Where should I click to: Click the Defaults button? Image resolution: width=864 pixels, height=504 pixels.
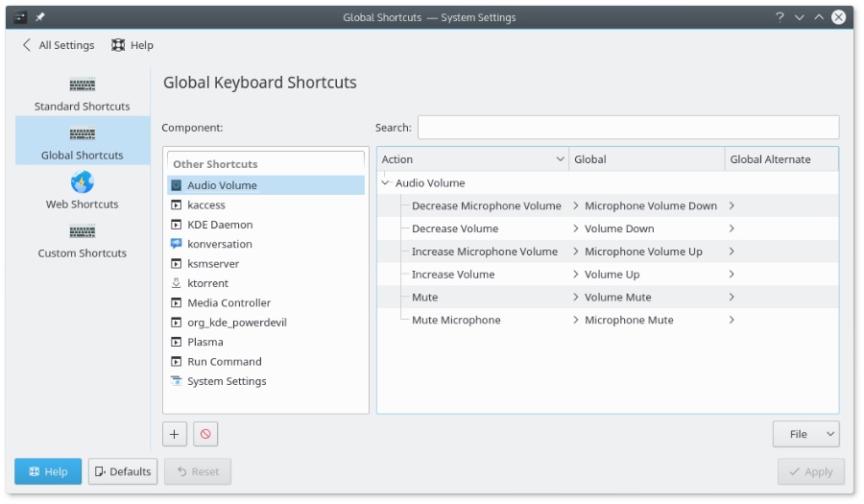click(123, 471)
